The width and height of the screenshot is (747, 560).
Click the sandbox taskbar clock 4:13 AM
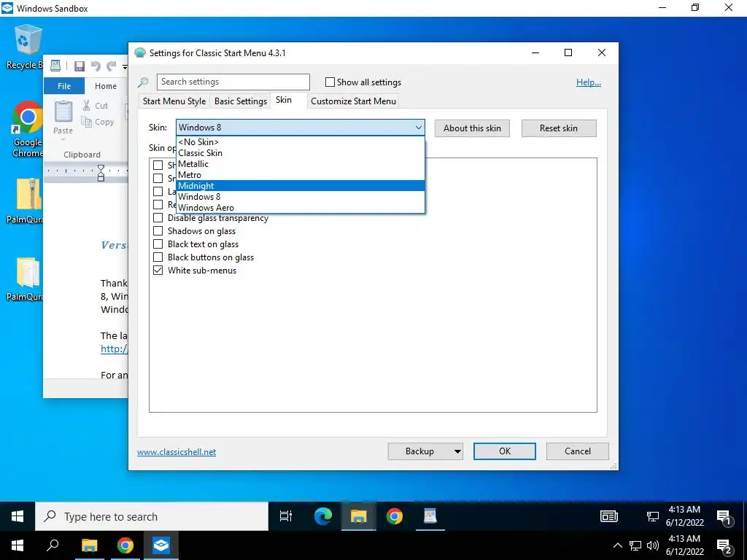[684, 516]
